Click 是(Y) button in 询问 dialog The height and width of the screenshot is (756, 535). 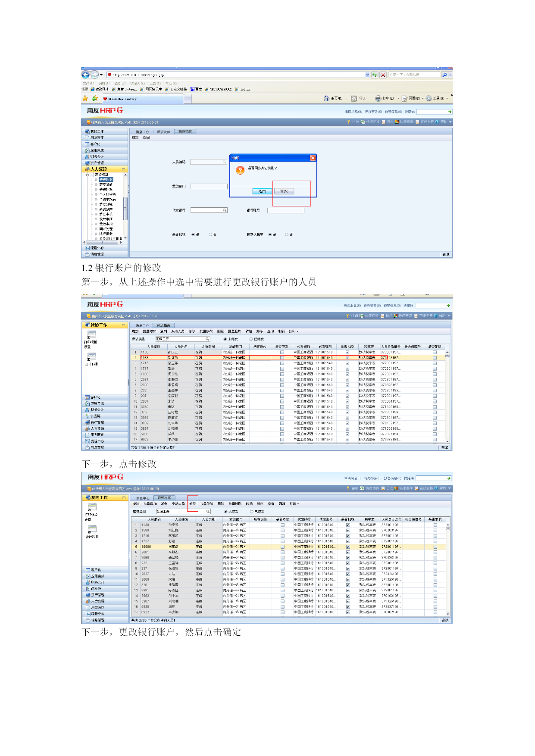pyautogui.click(x=262, y=191)
